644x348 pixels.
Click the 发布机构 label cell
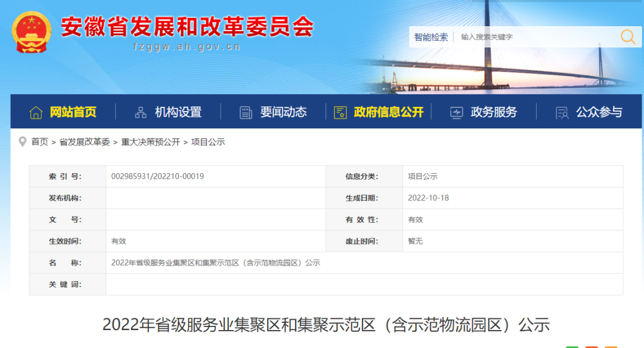(67, 198)
